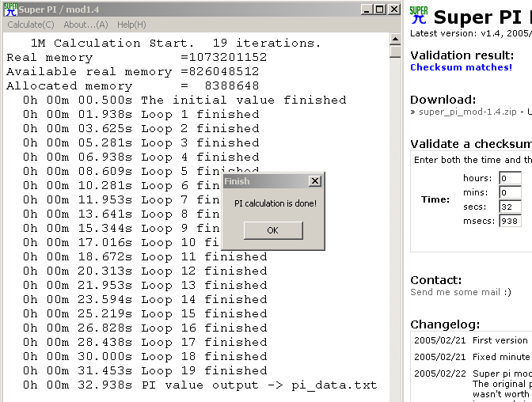Click the 'PI calculation is done!' message

click(x=275, y=203)
